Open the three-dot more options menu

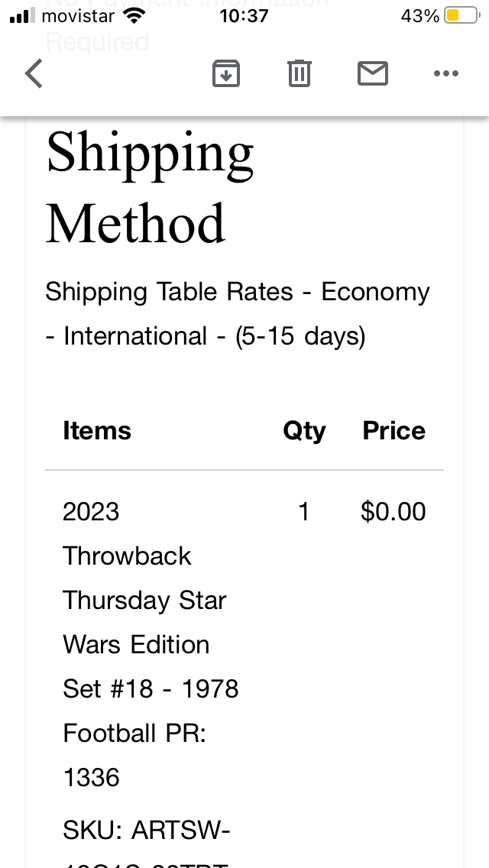click(x=445, y=74)
